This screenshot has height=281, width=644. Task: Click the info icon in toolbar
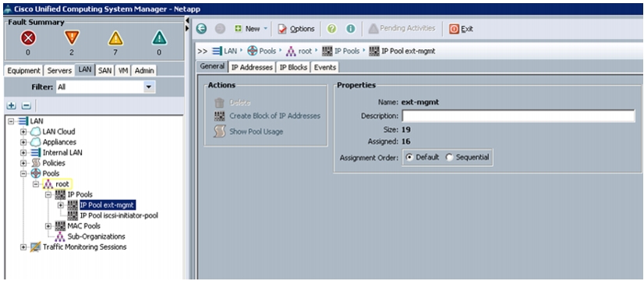pyautogui.click(x=350, y=29)
